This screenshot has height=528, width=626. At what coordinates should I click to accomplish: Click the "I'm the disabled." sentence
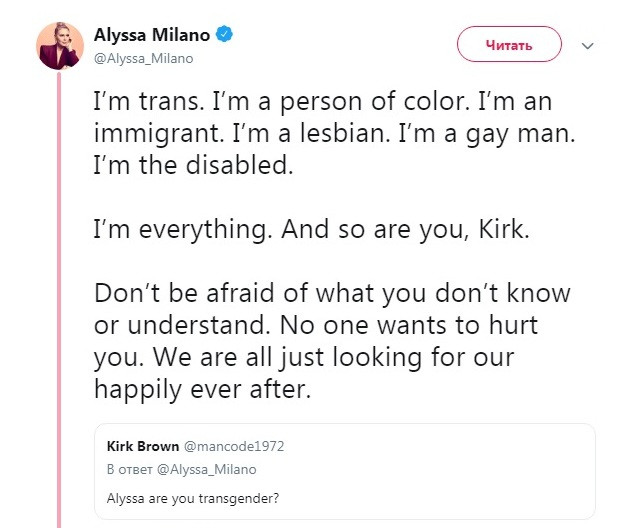tap(192, 165)
